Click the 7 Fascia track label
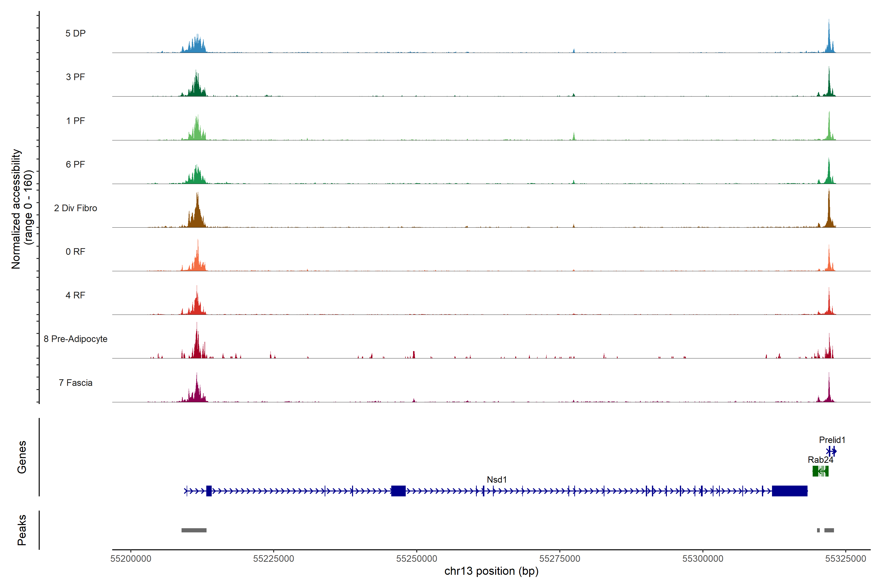The width and height of the screenshot is (882, 588). (x=75, y=383)
